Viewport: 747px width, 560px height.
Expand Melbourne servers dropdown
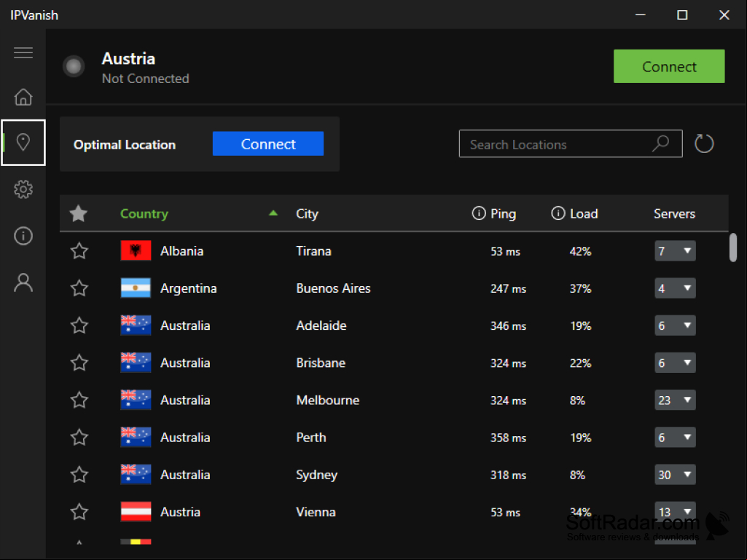(x=675, y=400)
